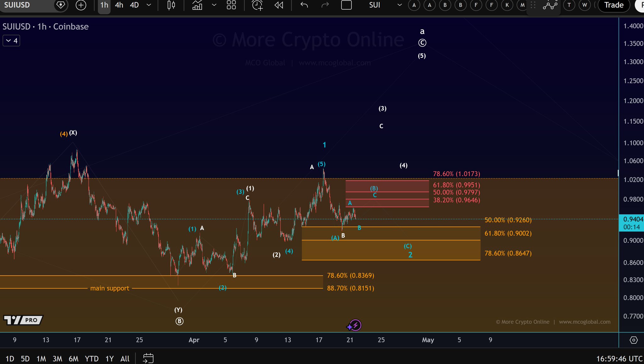This screenshot has height=364, width=644.
Task: Toggle the K quick-access favorite button
Action: 507,5
